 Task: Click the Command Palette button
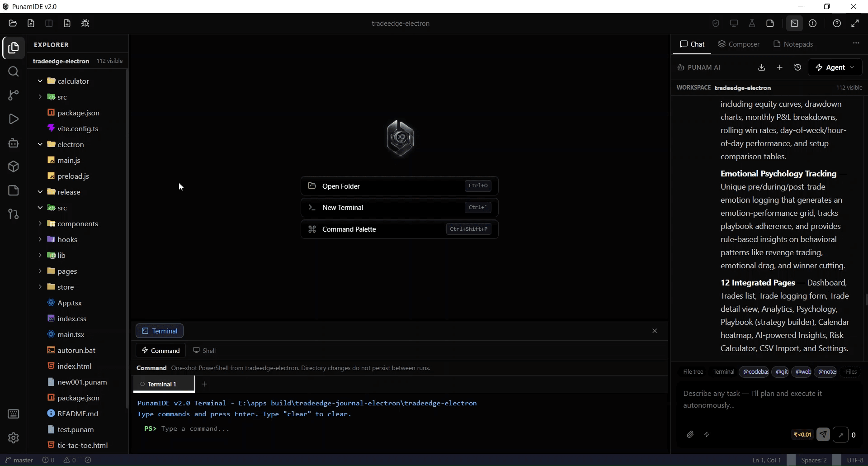click(x=400, y=229)
